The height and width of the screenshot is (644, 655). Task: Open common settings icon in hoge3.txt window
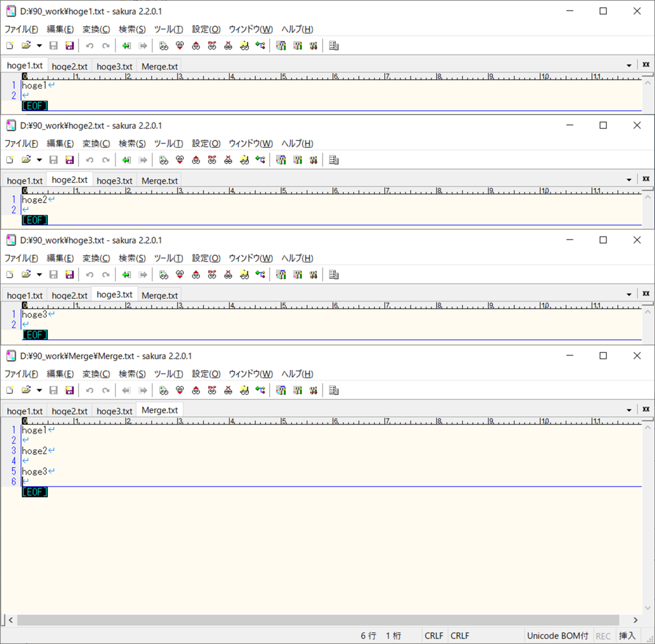313,275
